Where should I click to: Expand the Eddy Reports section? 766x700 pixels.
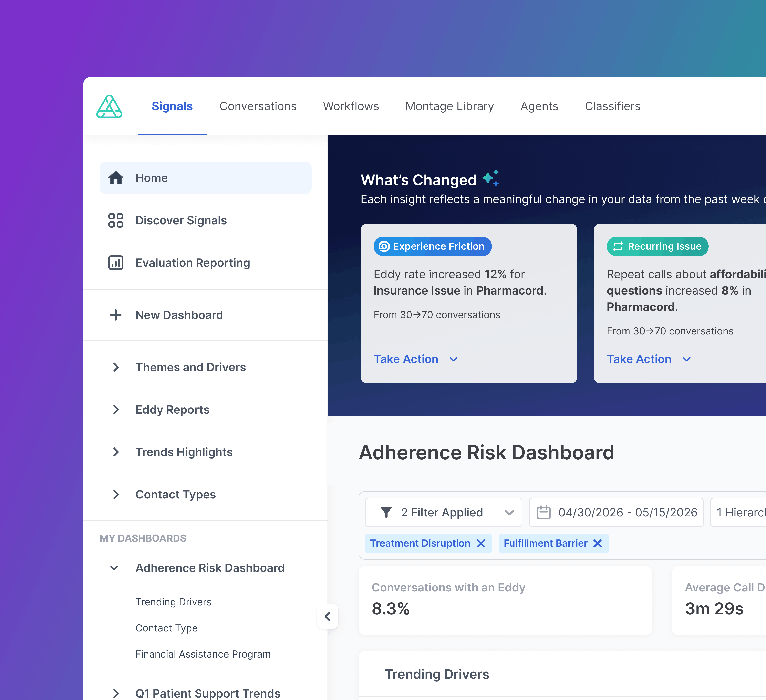click(x=116, y=410)
